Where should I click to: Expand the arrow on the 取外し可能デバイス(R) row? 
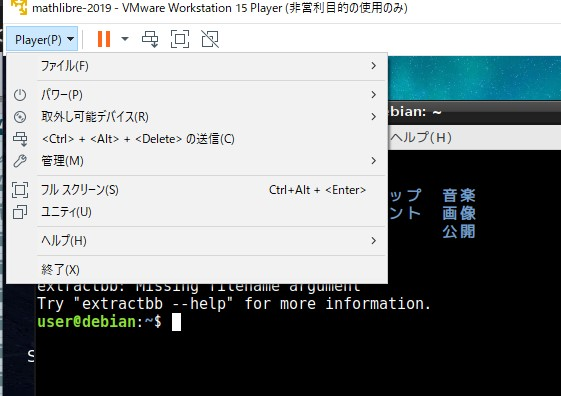coord(374,117)
